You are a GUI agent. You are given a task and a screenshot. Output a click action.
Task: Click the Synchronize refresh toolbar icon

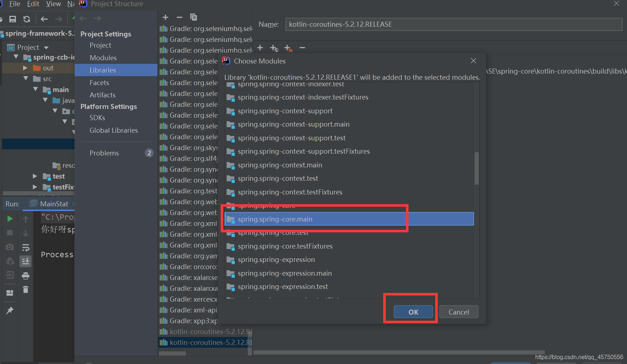27,19
